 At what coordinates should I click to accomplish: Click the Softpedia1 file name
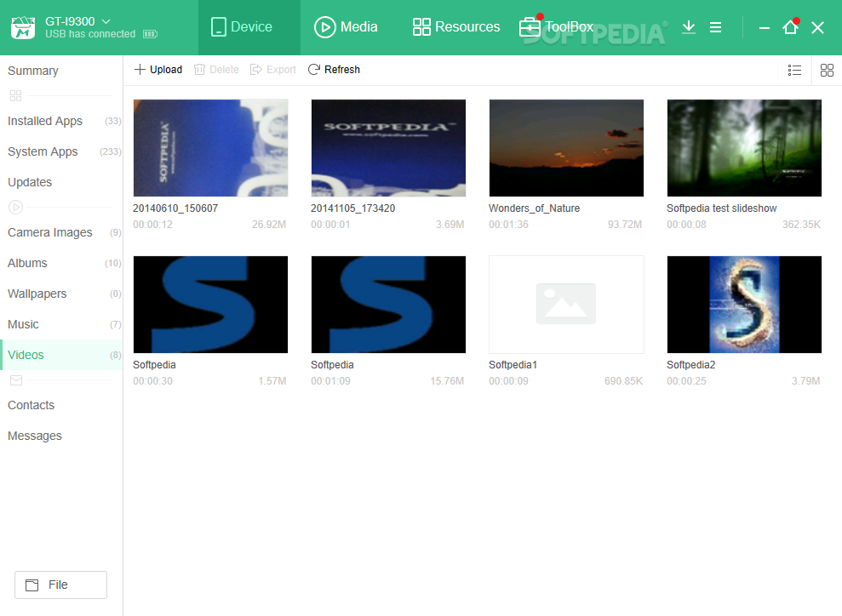(513, 365)
